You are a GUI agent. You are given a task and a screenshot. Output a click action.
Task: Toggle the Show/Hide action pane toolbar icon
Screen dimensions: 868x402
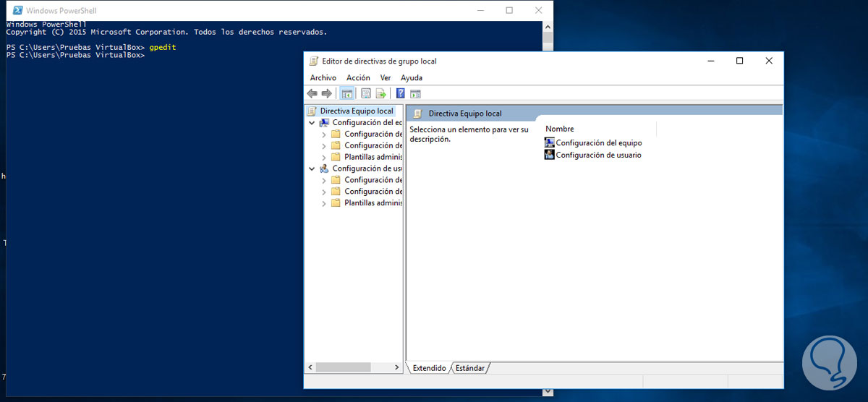click(x=415, y=93)
